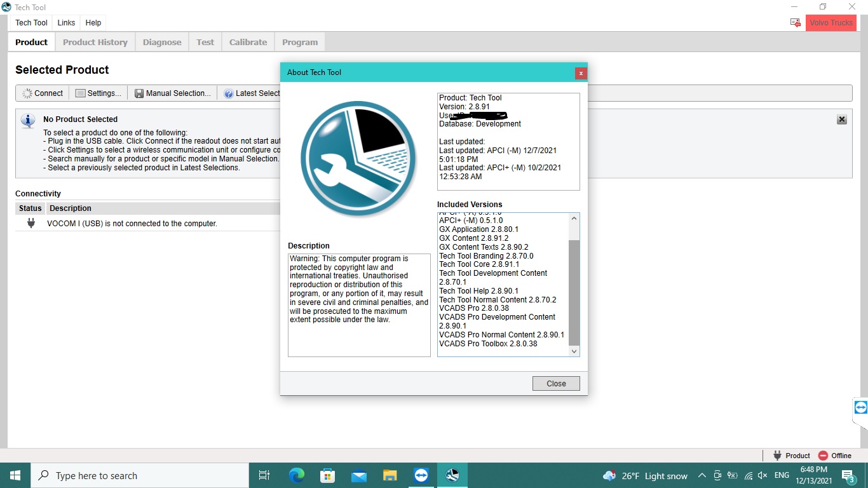Launch Microsoft Edge from taskbar
The image size is (868, 488).
(x=297, y=475)
